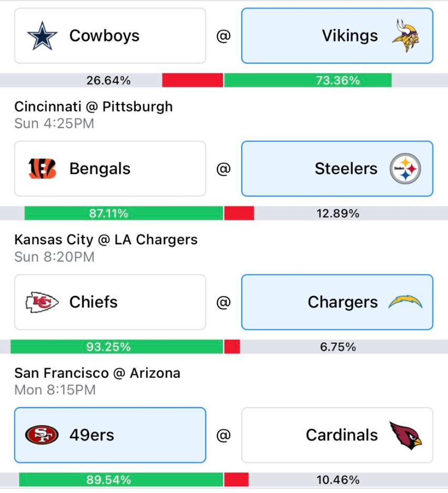Image resolution: width=448 pixels, height=493 pixels.
Task: Click the green 87.11% Bengals bar
Action: 124,213
